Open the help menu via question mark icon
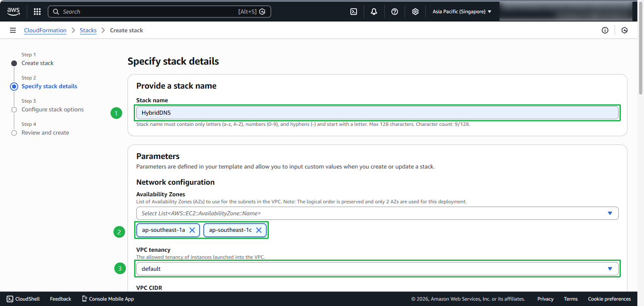Image resolution: width=644 pixels, height=306 pixels. (x=394, y=11)
